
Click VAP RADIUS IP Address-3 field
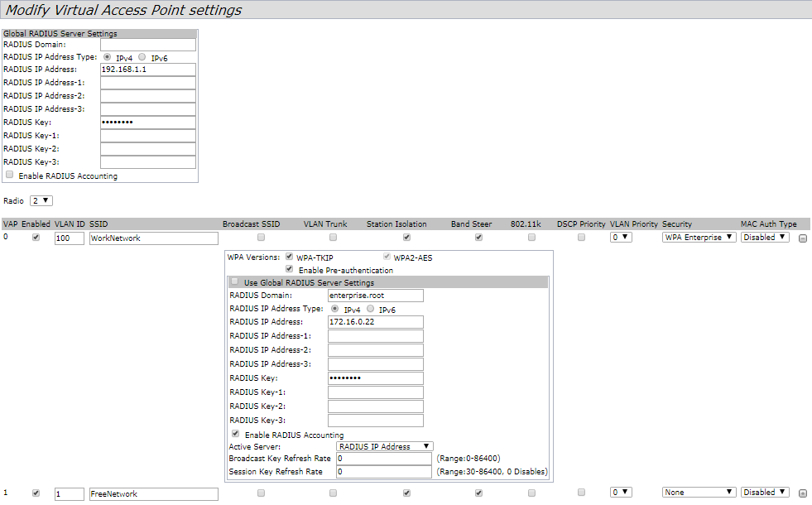[x=376, y=364]
